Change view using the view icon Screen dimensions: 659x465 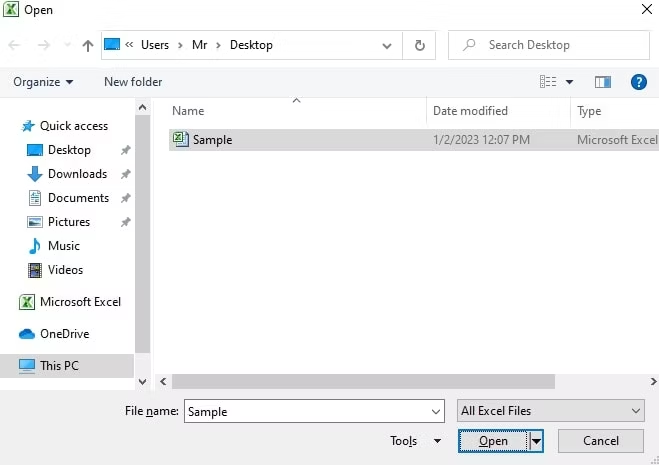tap(548, 82)
